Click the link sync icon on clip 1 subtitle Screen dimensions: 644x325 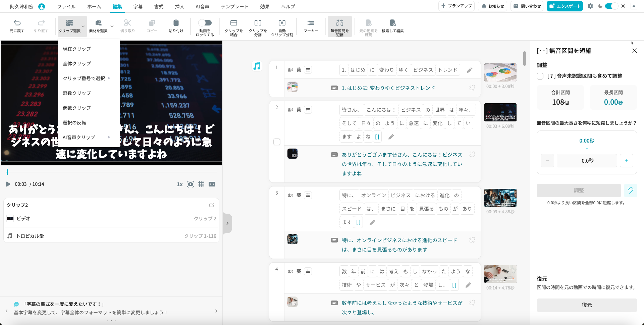point(472,88)
